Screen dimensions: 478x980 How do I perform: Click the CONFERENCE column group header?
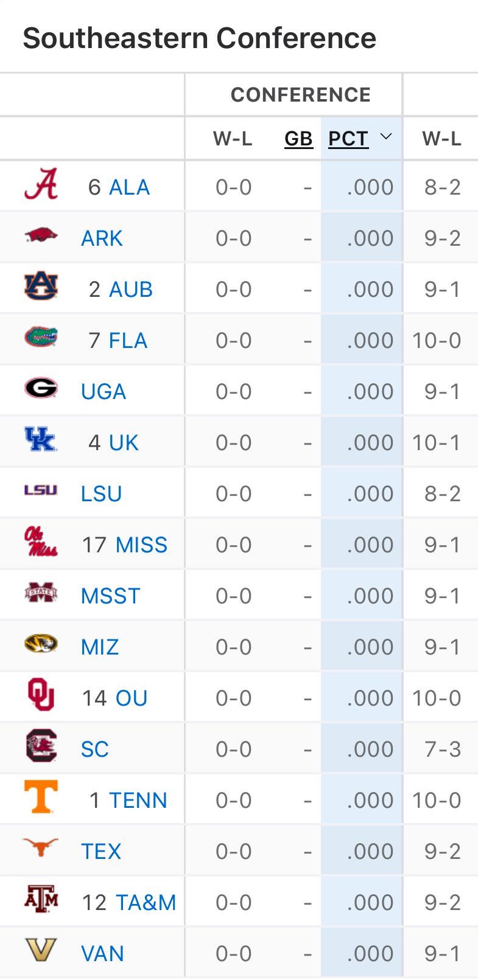point(300,95)
